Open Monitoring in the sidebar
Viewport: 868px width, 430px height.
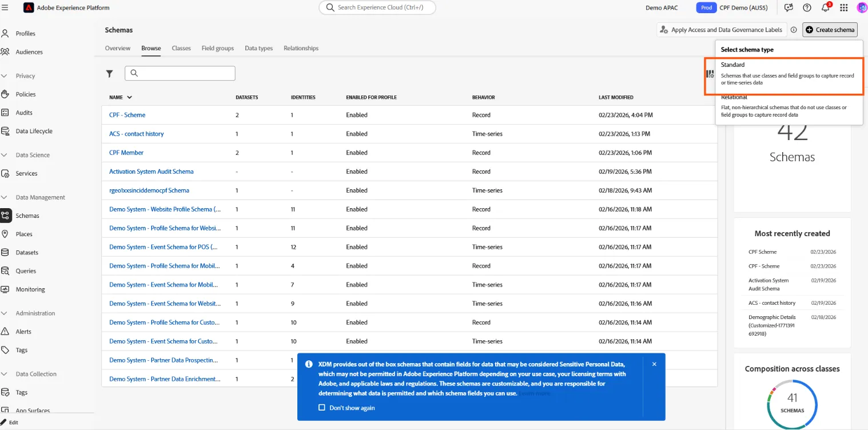30,289
